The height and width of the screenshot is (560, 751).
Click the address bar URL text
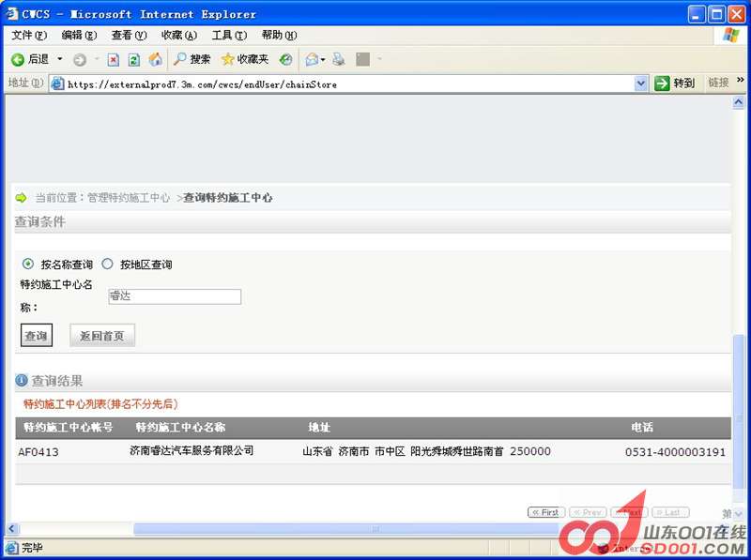(x=202, y=84)
